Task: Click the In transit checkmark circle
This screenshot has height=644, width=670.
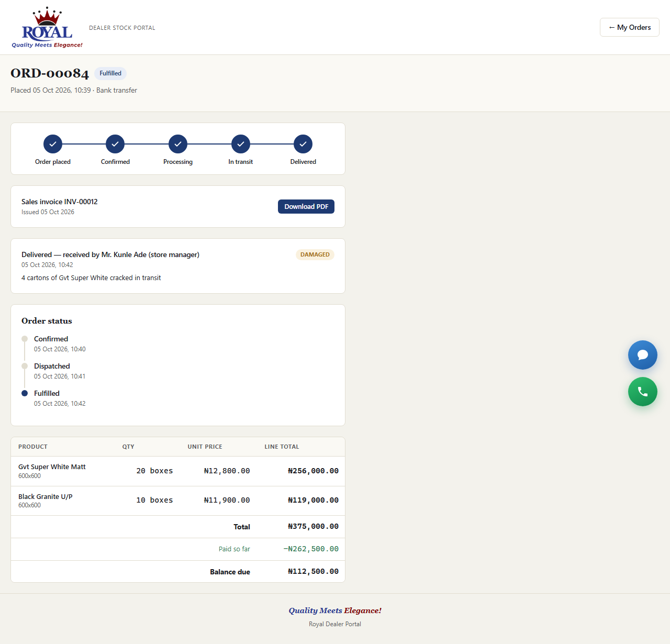Action: point(241,144)
